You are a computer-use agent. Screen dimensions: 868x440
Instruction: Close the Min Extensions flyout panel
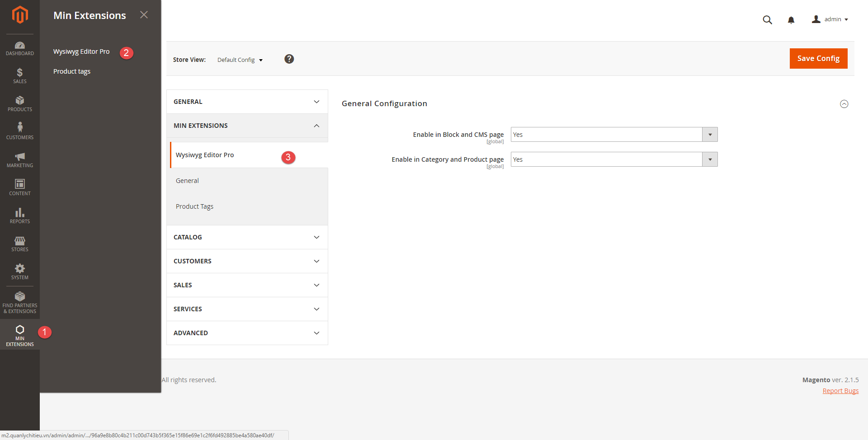click(144, 15)
